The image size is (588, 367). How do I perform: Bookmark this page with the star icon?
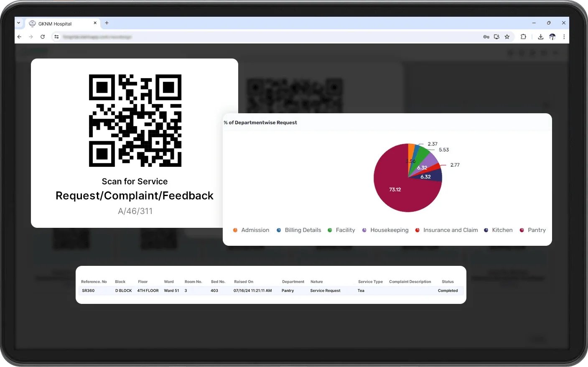click(x=507, y=37)
